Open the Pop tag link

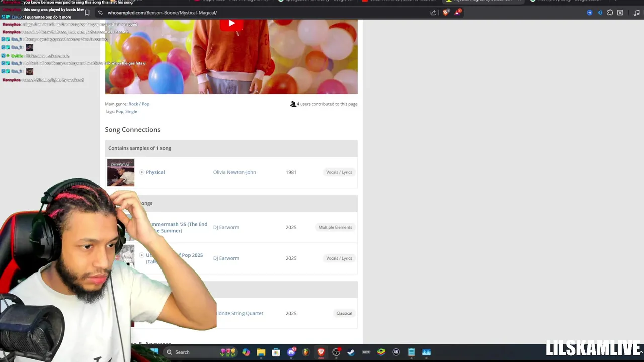click(x=119, y=111)
